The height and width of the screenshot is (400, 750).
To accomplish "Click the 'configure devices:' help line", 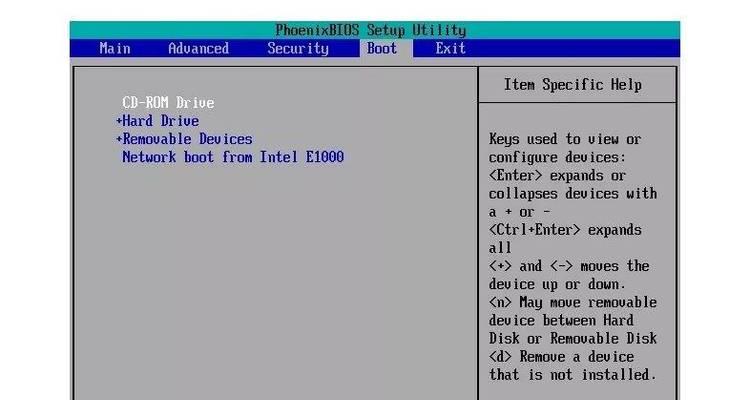I will coord(557,157).
